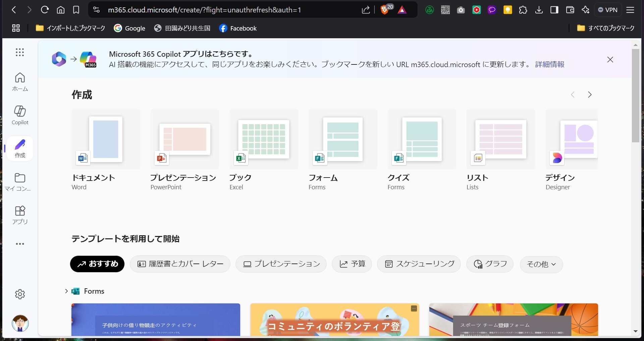Create a new Designer デザイン
This screenshot has width=644, height=341.
coord(572,150)
